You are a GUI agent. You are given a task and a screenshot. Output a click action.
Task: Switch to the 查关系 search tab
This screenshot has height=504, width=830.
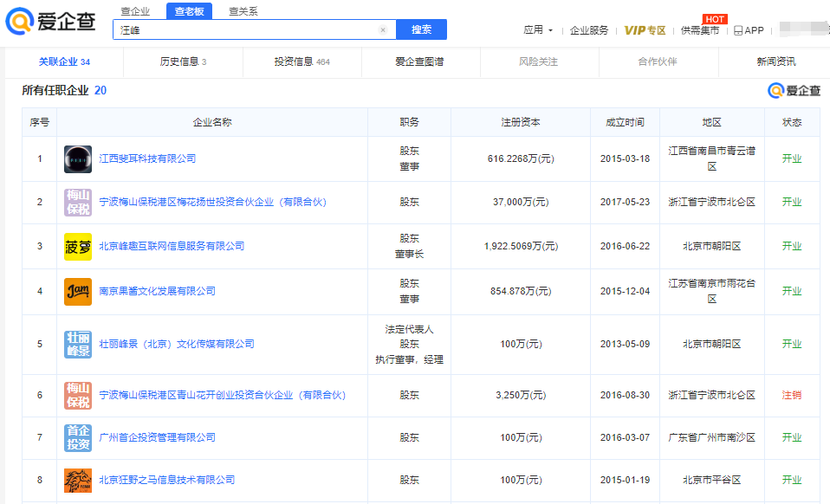(x=243, y=11)
